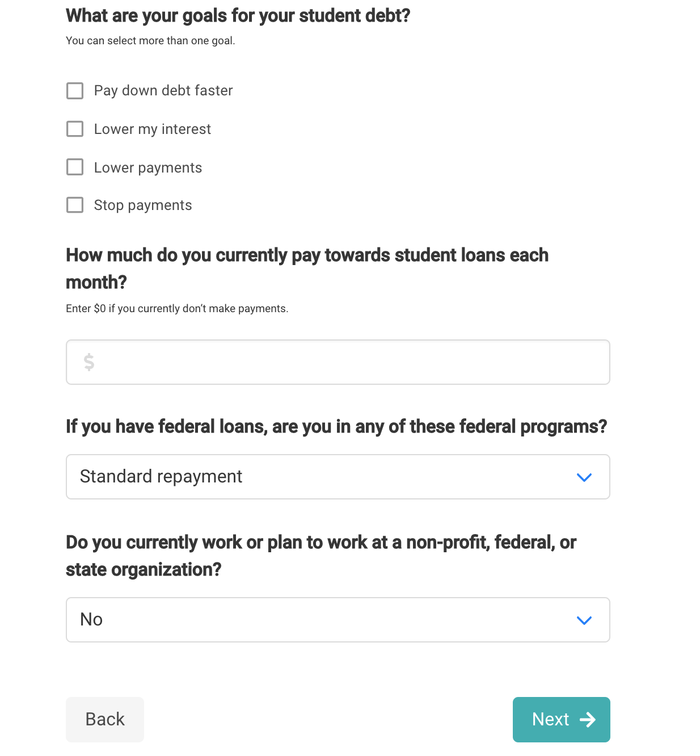
Task: Go back using the Back button
Action: pyautogui.click(x=105, y=719)
